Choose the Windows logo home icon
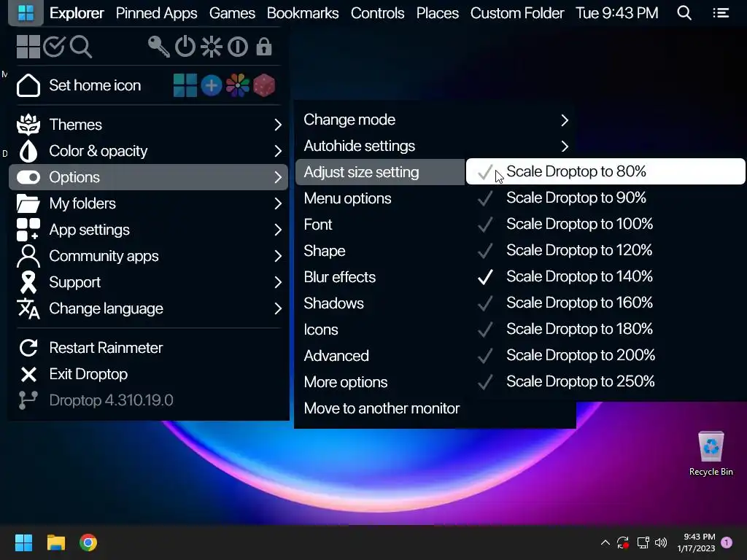The height and width of the screenshot is (560, 747). point(185,86)
